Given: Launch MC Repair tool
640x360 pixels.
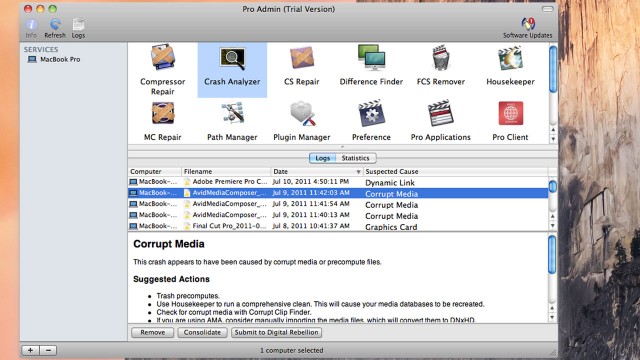Looking at the screenshot, I should tap(163, 121).
